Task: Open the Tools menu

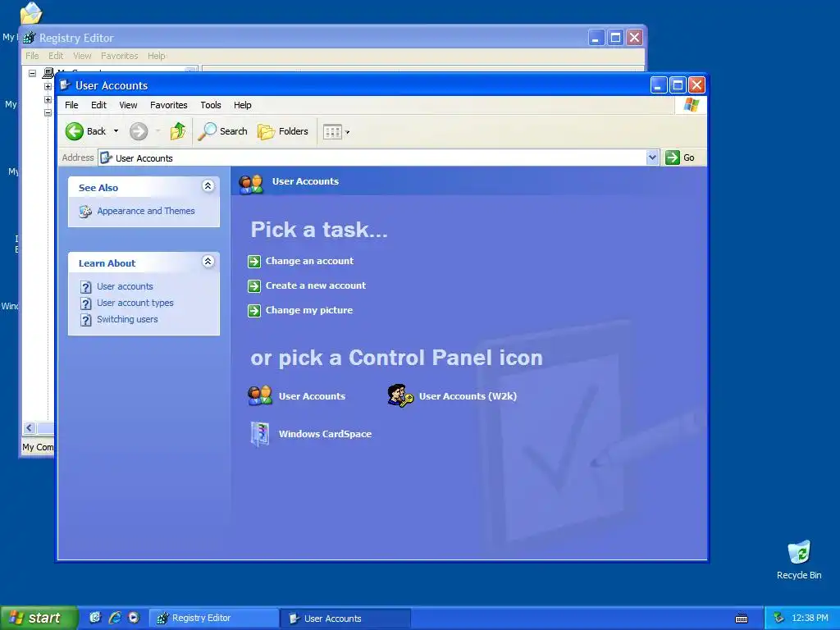Action: tap(211, 105)
